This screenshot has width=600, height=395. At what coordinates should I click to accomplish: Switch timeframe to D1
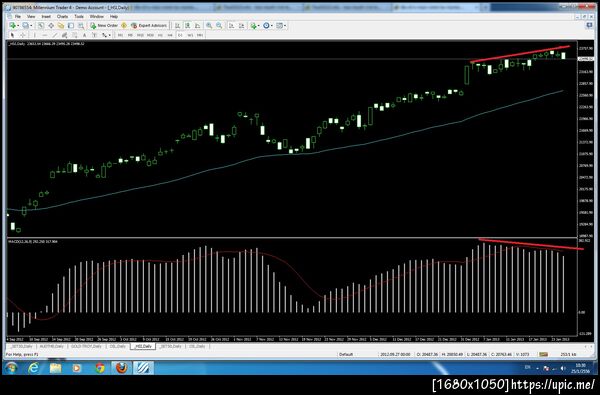coord(180,35)
